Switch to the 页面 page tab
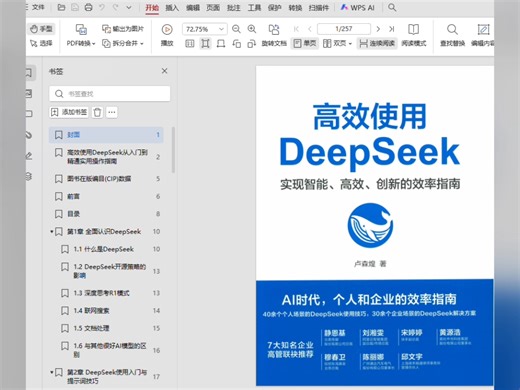Screen dimensions: 520x390 pyautogui.click(x=213, y=7)
